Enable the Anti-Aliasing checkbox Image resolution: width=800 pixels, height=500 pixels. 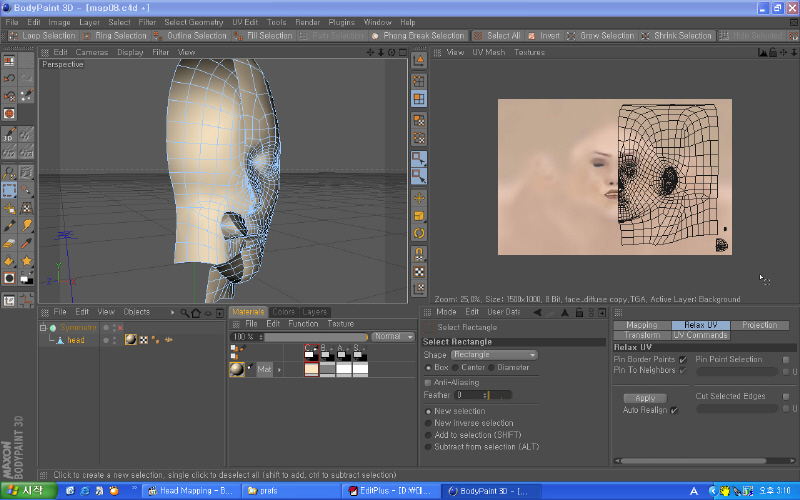(x=428, y=383)
